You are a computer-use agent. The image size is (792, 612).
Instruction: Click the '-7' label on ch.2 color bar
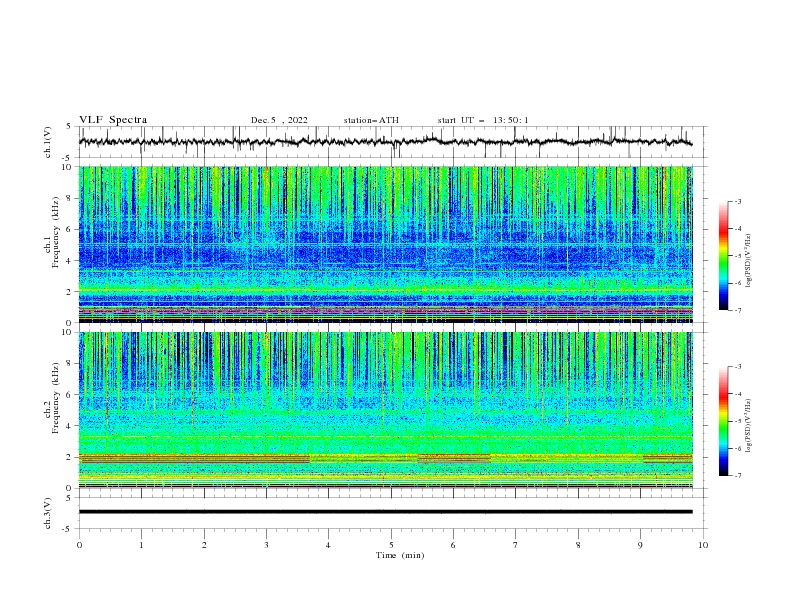pos(738,476)
